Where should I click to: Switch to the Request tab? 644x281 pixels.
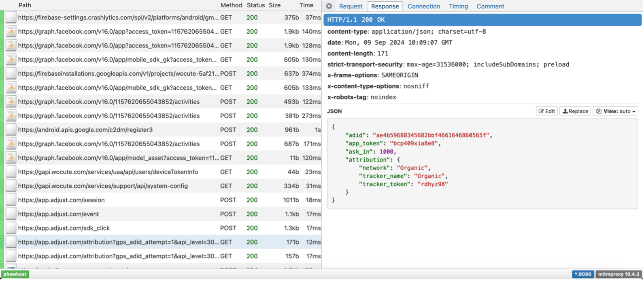coord(351,6)
